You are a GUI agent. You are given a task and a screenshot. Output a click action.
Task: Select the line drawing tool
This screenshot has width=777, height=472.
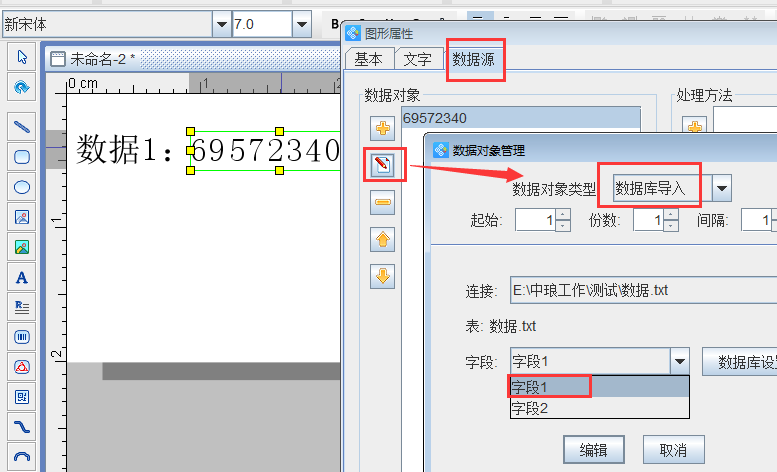21,126
